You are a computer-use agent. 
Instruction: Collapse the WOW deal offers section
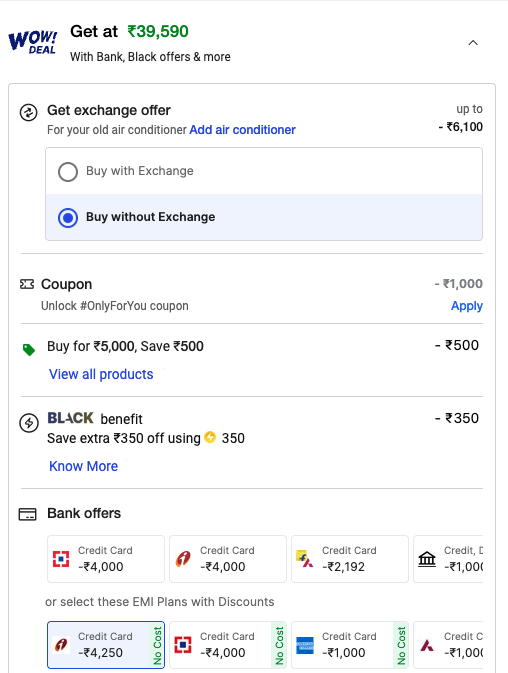click(473, 42)
